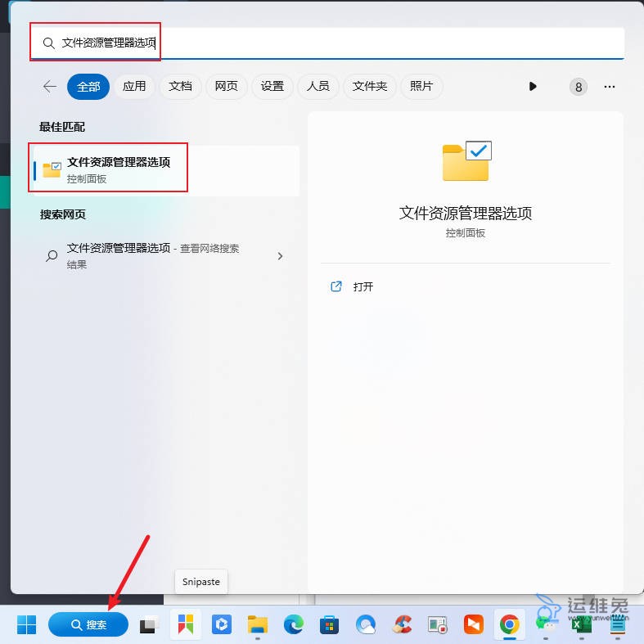This screenshot has width=644, height=644.
Task: Click 打开 in the preview pane
Action: coord(363,287)
